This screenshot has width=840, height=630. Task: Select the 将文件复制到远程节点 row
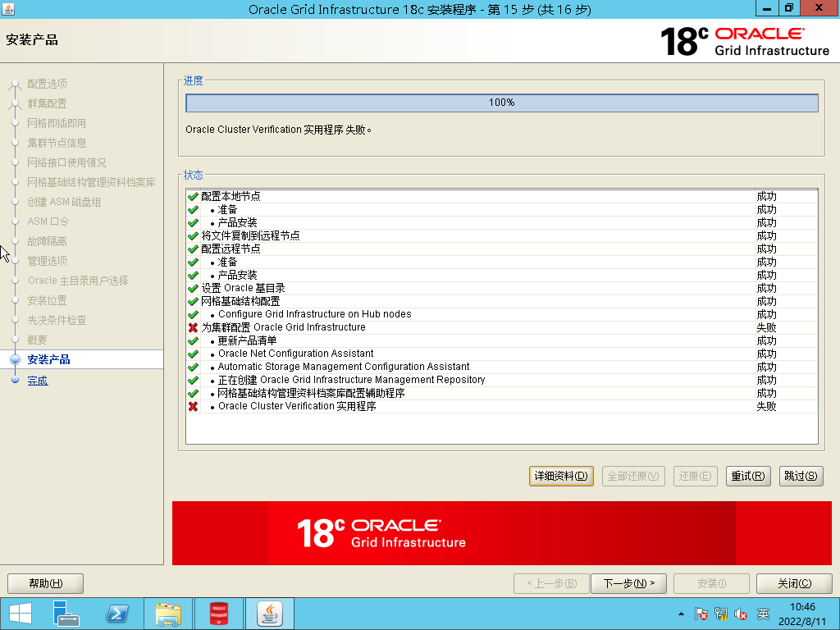(x=501, y=235)
